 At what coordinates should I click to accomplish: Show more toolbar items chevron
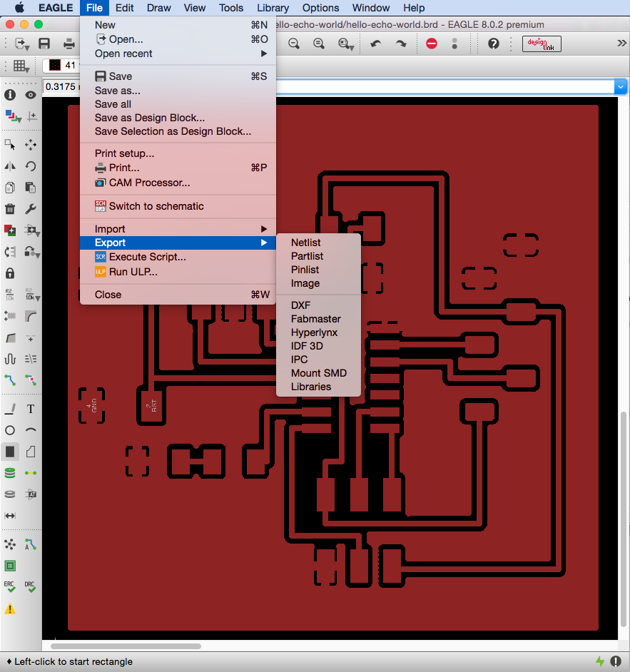click(621, 43)
